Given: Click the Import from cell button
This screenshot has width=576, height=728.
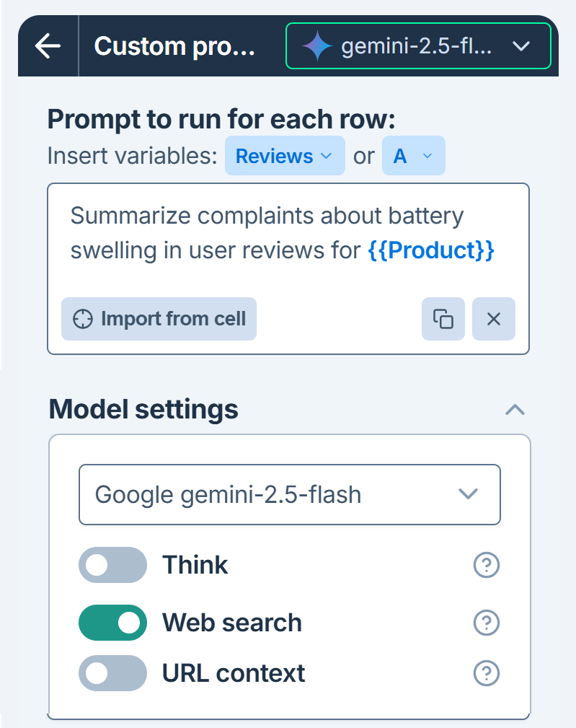Looking at the screenshot, I should point(159,319).
